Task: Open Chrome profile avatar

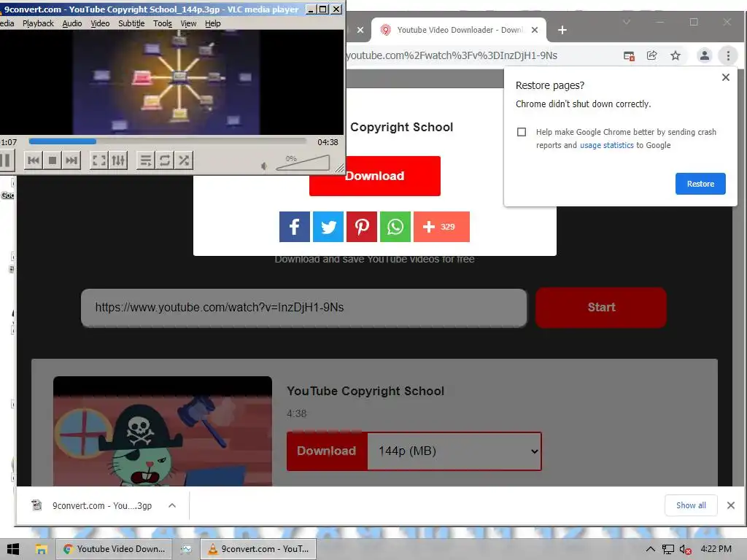Action: [x=704, y=55]
